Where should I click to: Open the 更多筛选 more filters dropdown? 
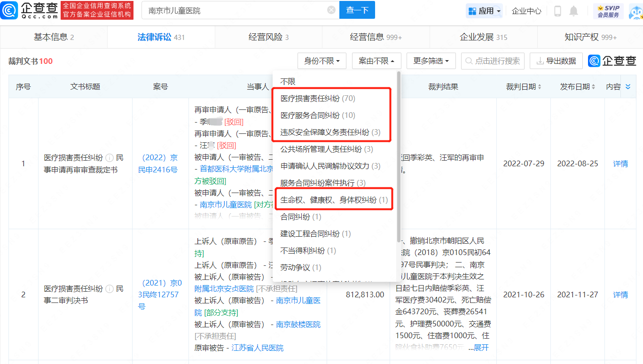[x=431, y=61]
